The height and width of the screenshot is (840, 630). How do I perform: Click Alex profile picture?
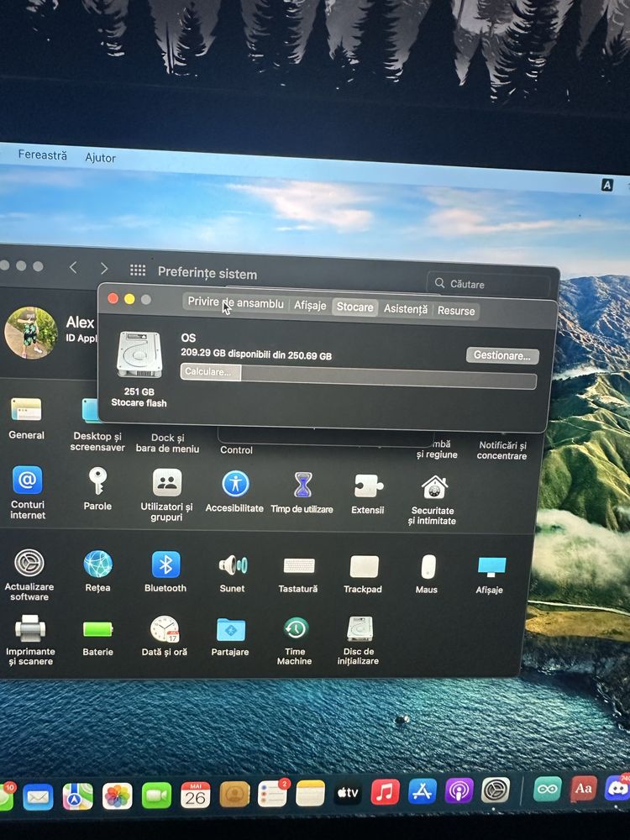tap(31, 333)
